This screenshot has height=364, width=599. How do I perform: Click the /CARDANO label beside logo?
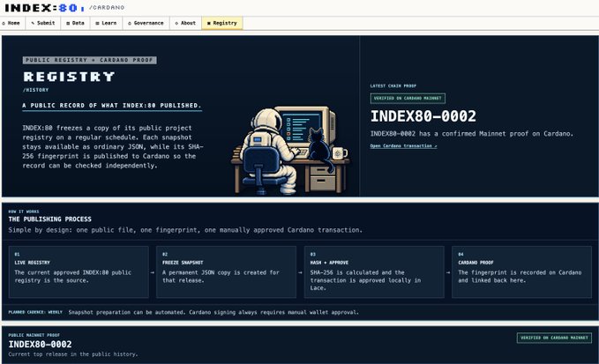click(x=107, y=8)
